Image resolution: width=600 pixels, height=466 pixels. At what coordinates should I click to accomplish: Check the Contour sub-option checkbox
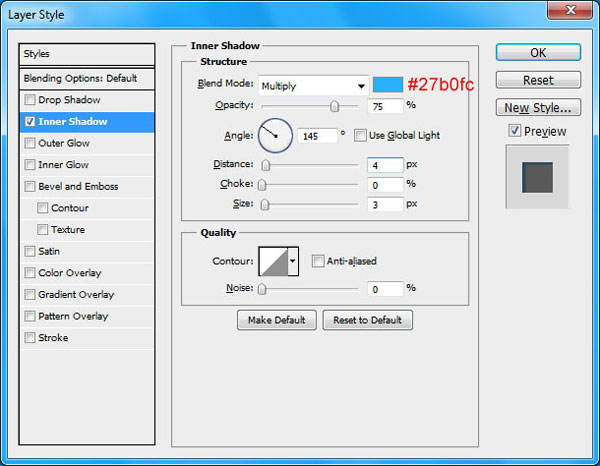click(x=42, y=208)
